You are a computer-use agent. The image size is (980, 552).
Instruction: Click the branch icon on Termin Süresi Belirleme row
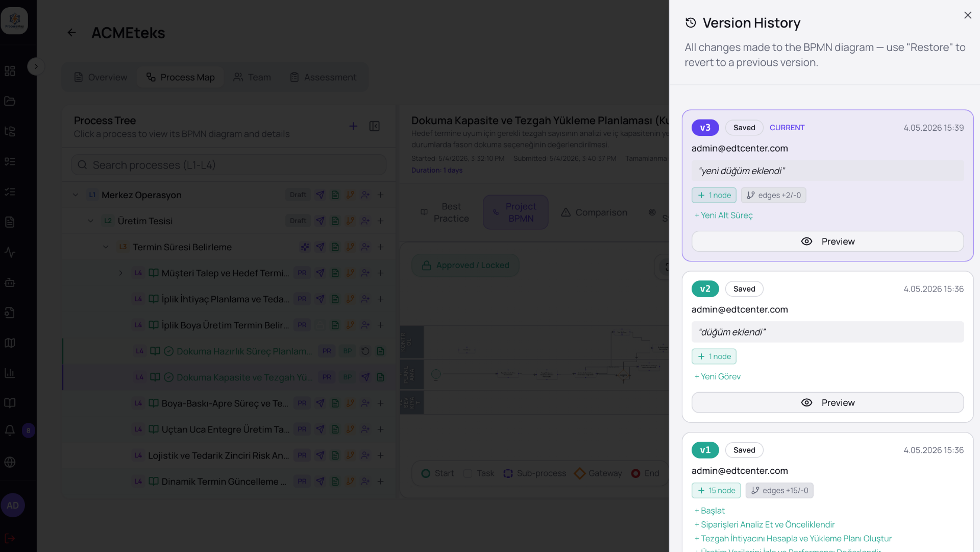350,247
